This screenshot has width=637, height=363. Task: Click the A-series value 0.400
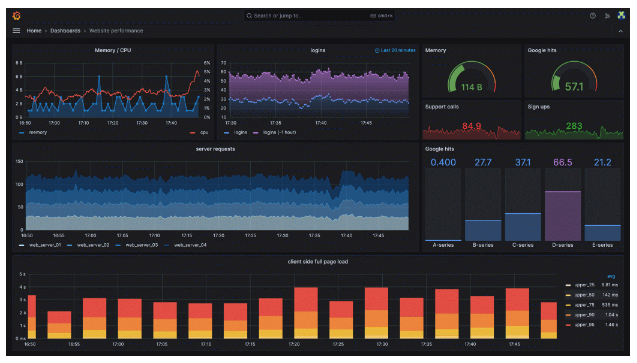point(443,162)
